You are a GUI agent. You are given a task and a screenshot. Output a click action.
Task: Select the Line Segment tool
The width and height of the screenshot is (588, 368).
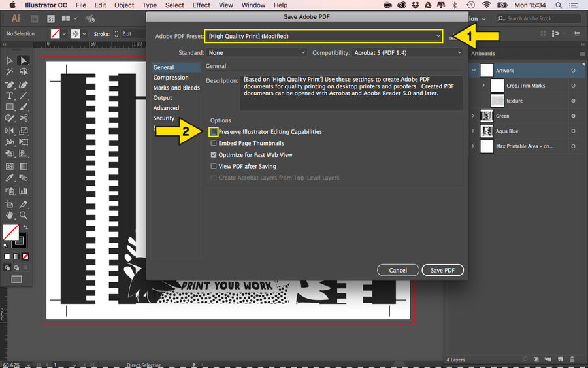click(24, 95)
